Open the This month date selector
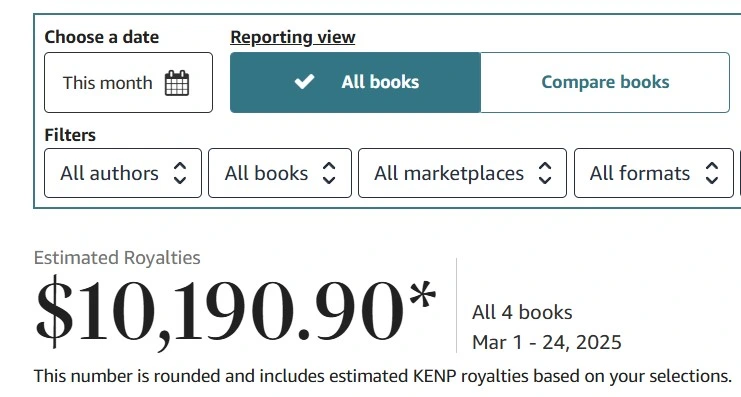This screenshot has height=397, width=741. [x=129, y=82]
